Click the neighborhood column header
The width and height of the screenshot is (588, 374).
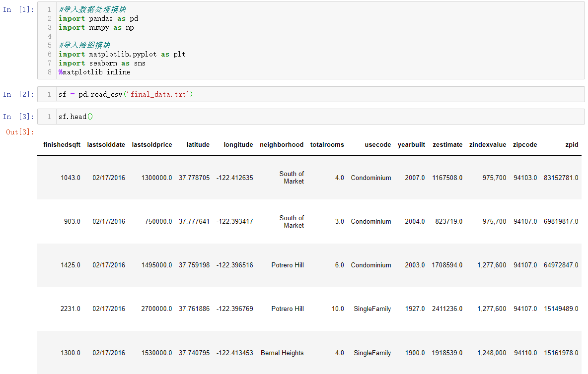pyautogui.click(x=282, y=144)
